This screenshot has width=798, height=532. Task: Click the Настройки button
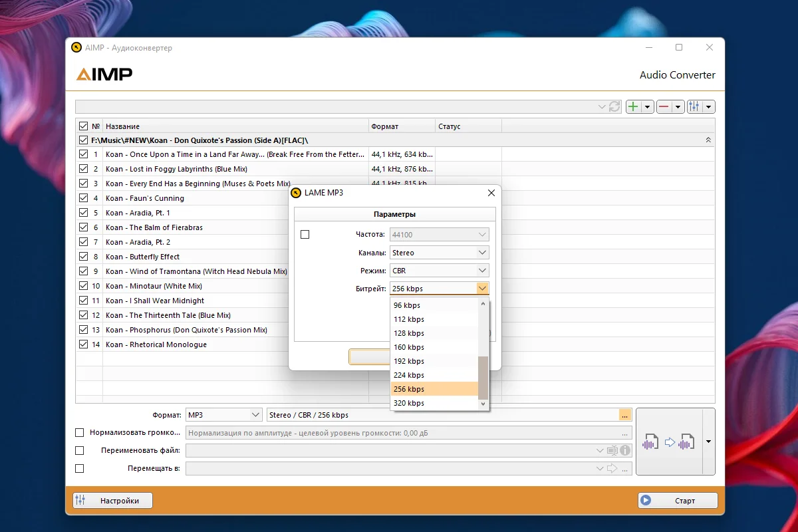click(x=112, y=501)
